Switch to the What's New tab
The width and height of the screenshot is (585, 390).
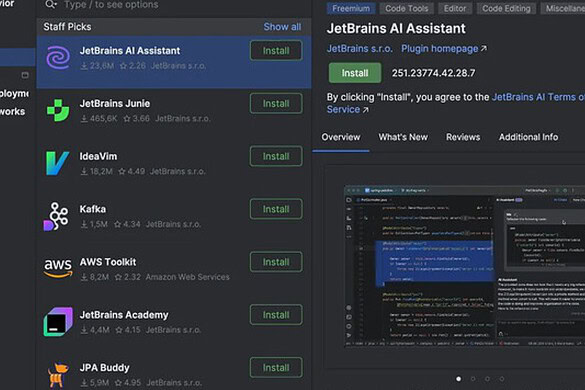[403, 137]
